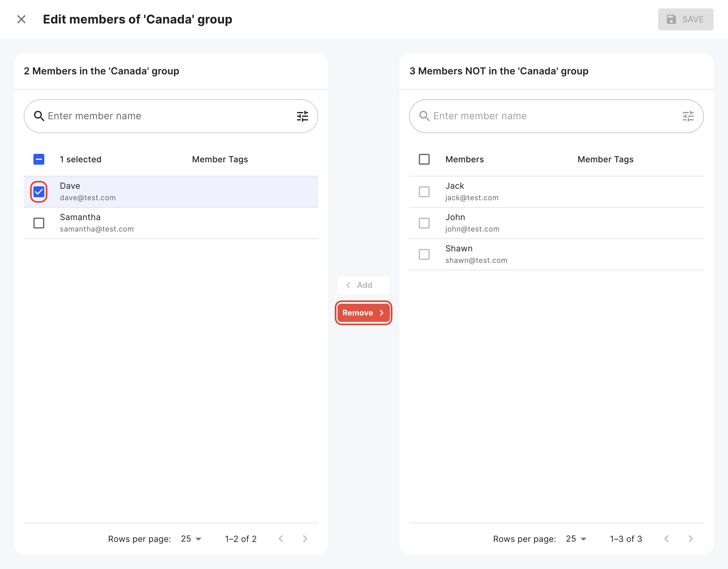The height and width of the screenshot is (569, 728).
Task: Check Shawn's checkbox
Action: point(424,254)
